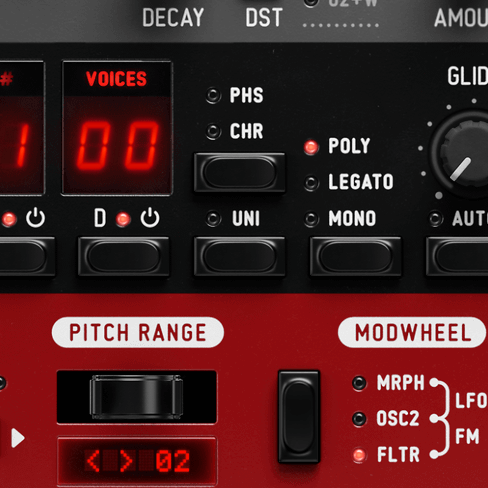
Task: Click the numeric display showing 1
Action: coord(22,146)
